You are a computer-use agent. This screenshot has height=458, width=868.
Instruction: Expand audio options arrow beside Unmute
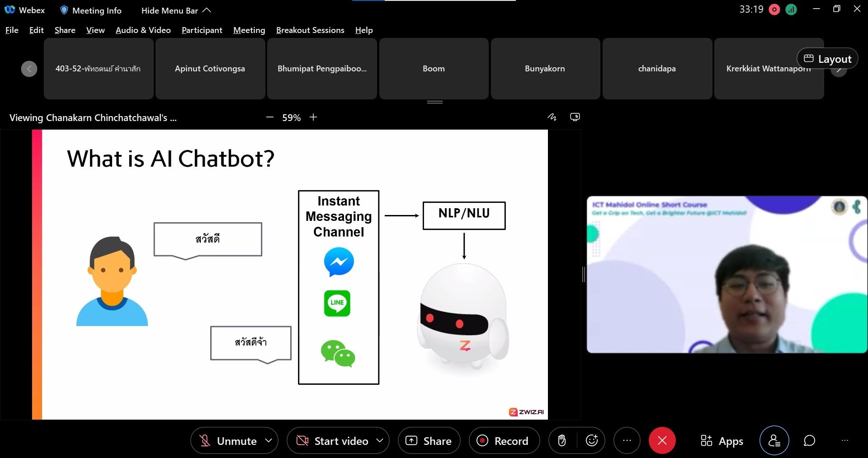point(269,440)
